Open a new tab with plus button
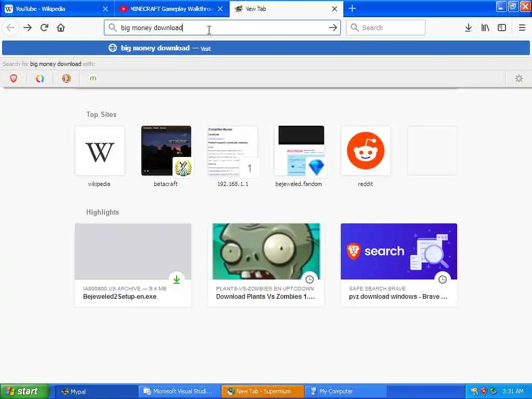 click(x=352, y=8)
